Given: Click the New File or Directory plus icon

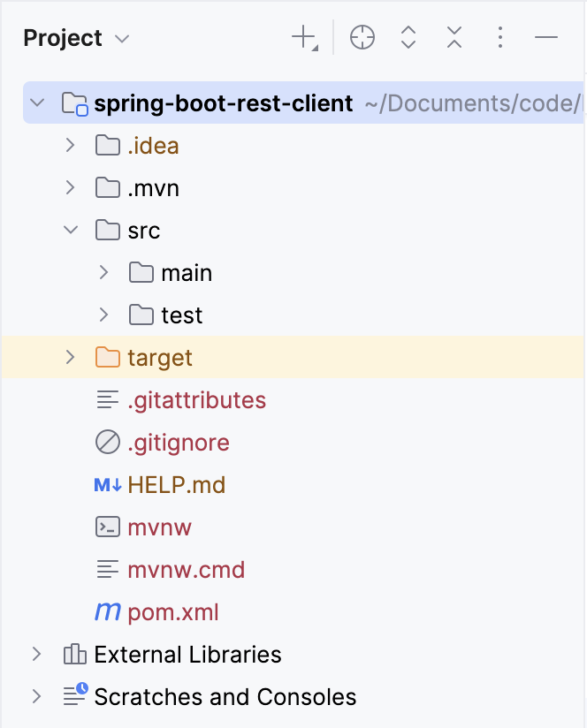Looking at the screenshot, I should coord(303,37).
